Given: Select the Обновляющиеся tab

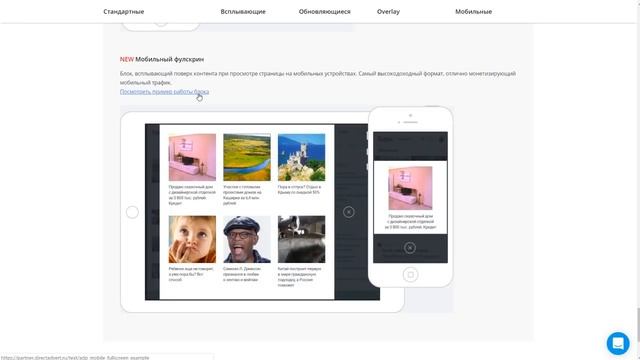Looking at the screenshot, I should pos(324,11).
